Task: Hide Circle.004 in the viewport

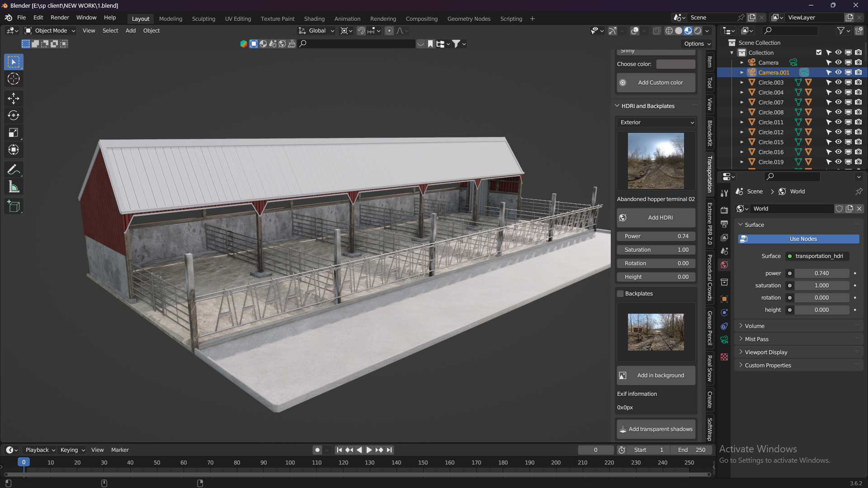Action: 838,92
